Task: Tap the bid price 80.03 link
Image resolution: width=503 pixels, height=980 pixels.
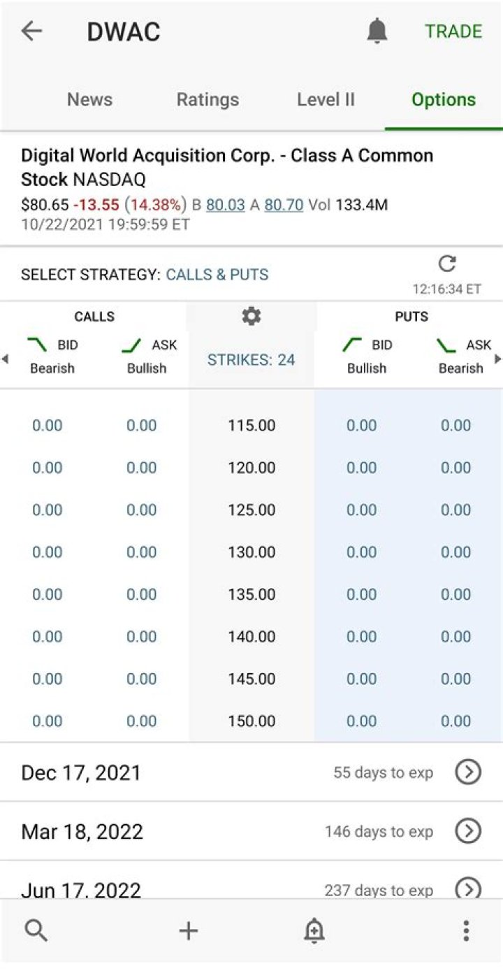Action: point(226,205)
